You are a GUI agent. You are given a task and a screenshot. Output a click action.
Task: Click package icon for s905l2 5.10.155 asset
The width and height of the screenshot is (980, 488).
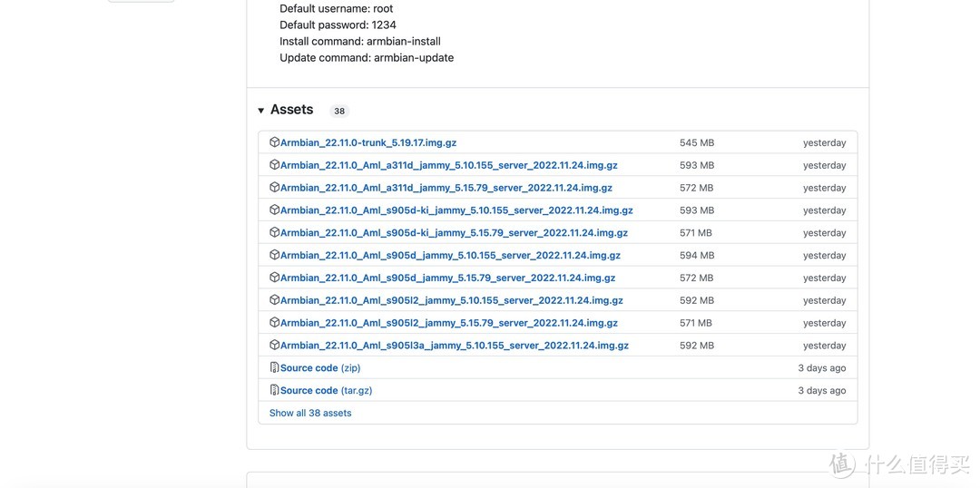[x=274, y=300]
